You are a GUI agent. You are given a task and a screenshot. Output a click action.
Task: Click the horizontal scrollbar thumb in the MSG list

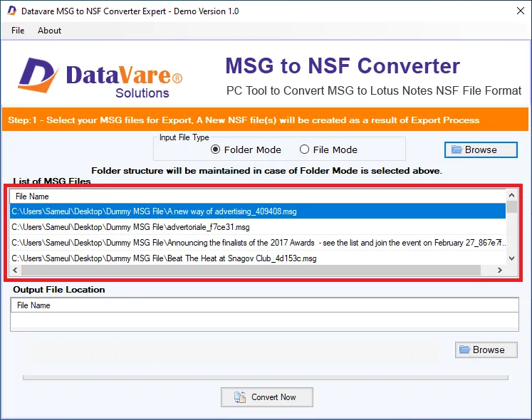click(x=251, y=271)
